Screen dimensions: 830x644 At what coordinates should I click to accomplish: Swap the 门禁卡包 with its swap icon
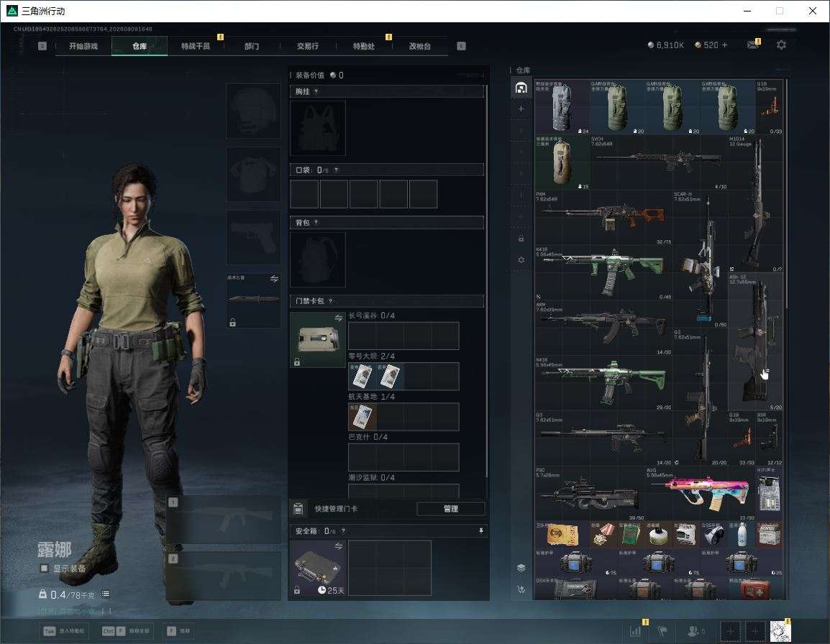point(338,317)
